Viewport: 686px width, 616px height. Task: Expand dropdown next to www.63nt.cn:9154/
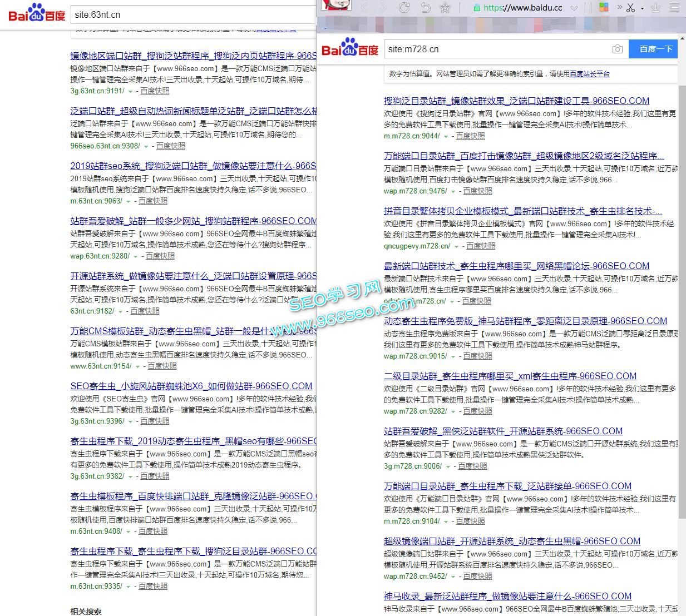coord(137,366)
